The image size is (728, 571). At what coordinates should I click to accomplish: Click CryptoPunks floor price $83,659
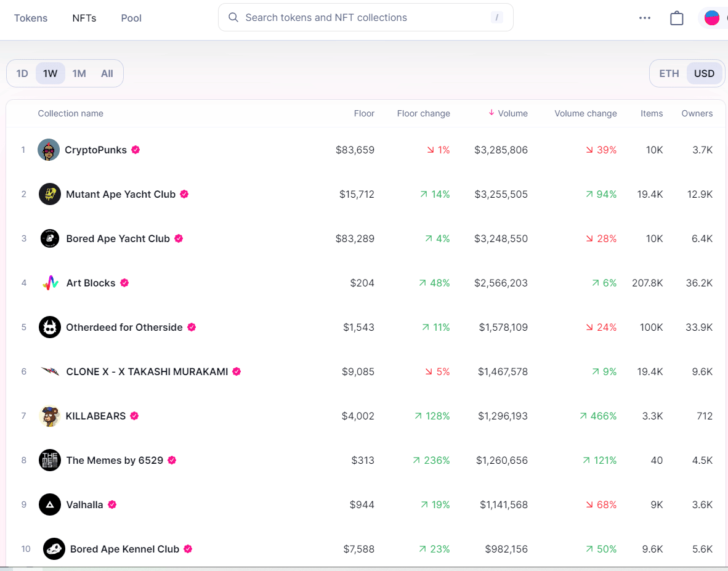pos(355,150)
